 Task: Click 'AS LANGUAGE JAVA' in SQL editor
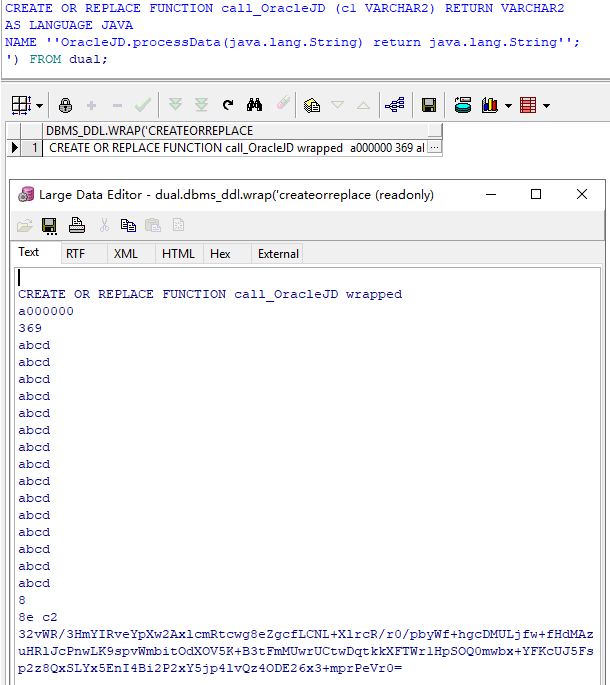pos(69,25)
